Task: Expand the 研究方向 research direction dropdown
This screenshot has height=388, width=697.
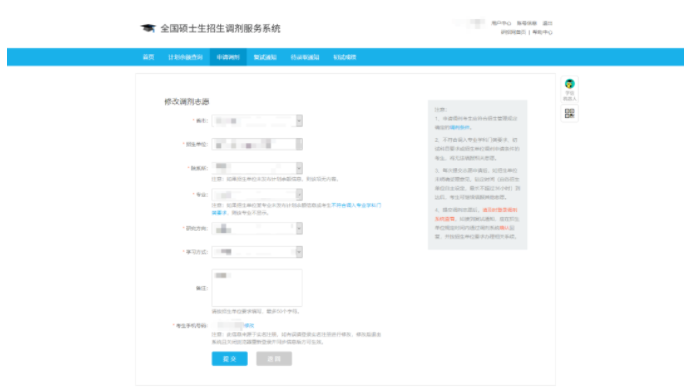Action: tap(257, 228)
